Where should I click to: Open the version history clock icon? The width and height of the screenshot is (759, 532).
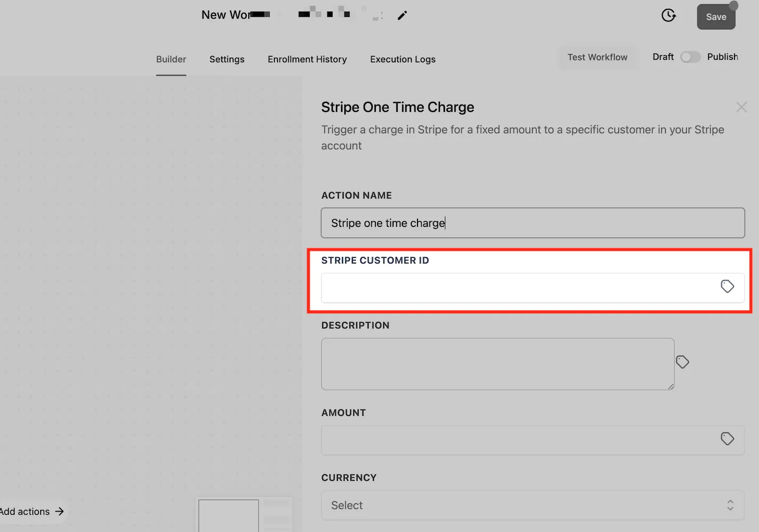coord(668,16)
